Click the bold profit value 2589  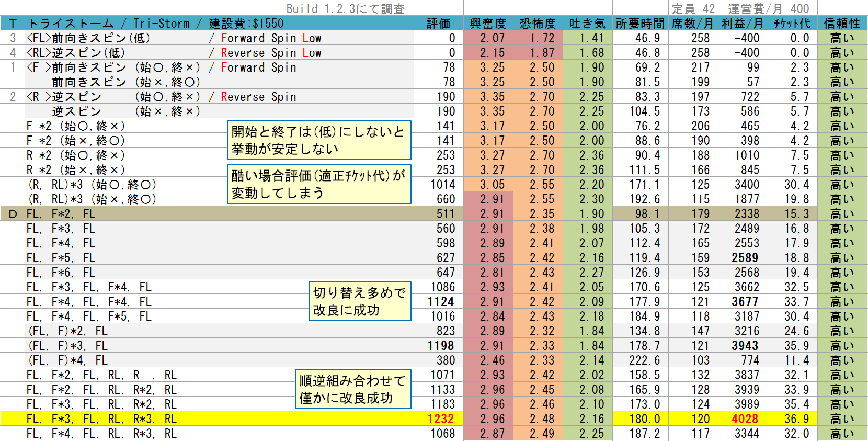(x=745, y=258)
